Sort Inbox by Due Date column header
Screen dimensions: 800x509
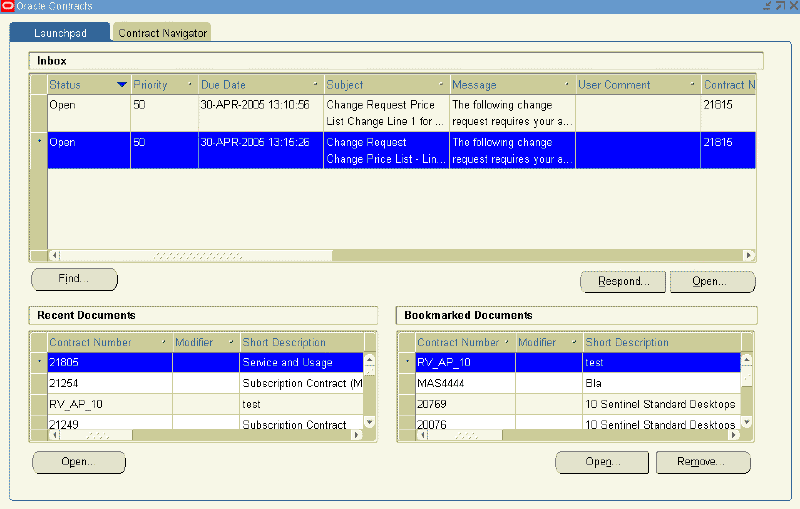(x=261, y=85)
